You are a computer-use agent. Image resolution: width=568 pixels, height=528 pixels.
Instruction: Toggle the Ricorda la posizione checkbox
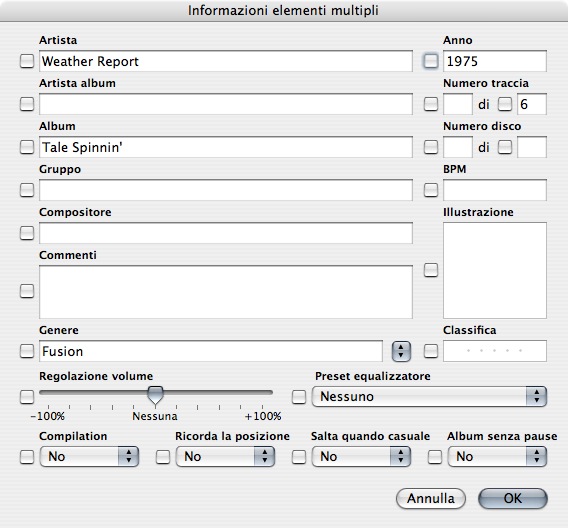click(x=163, y=457)
